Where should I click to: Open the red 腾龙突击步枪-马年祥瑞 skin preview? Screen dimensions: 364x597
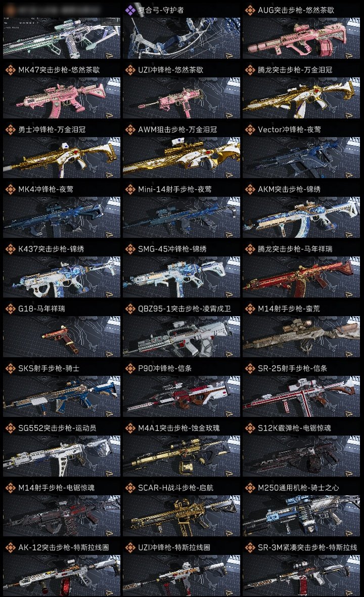pyautogui.click(x=301, y=277)
